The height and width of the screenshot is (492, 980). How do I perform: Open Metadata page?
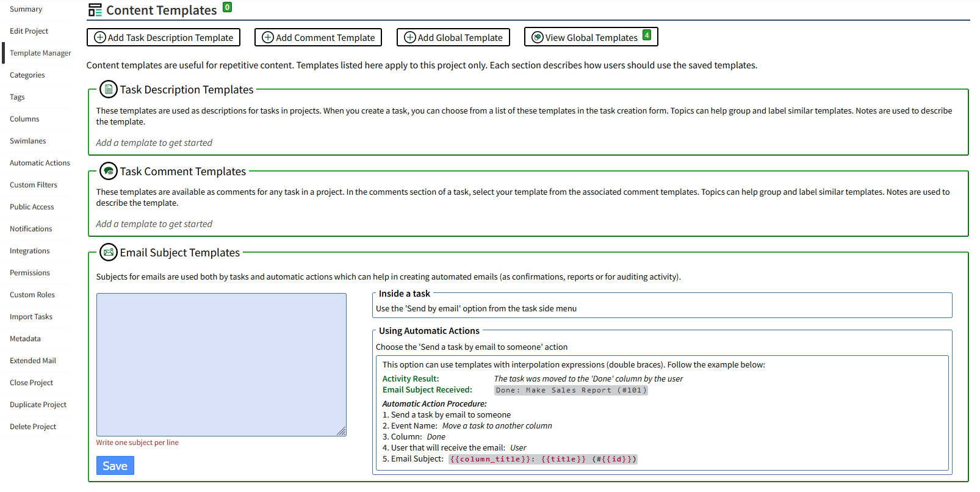pyautogui.click(x=25, y=339)
